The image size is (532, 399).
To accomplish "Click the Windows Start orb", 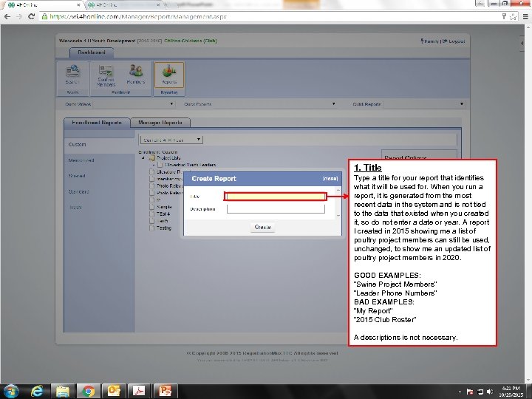I will click(11, 392).
